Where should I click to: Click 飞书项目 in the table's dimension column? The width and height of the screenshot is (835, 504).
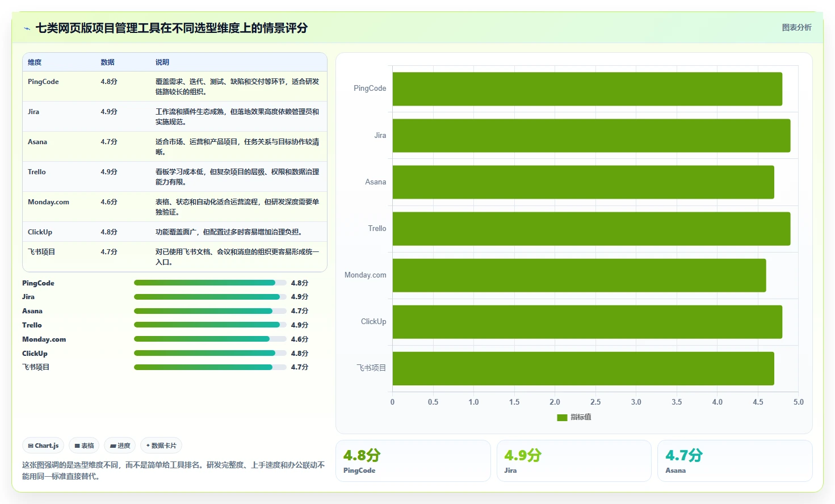pyautogui.click(x=41, y=252)
